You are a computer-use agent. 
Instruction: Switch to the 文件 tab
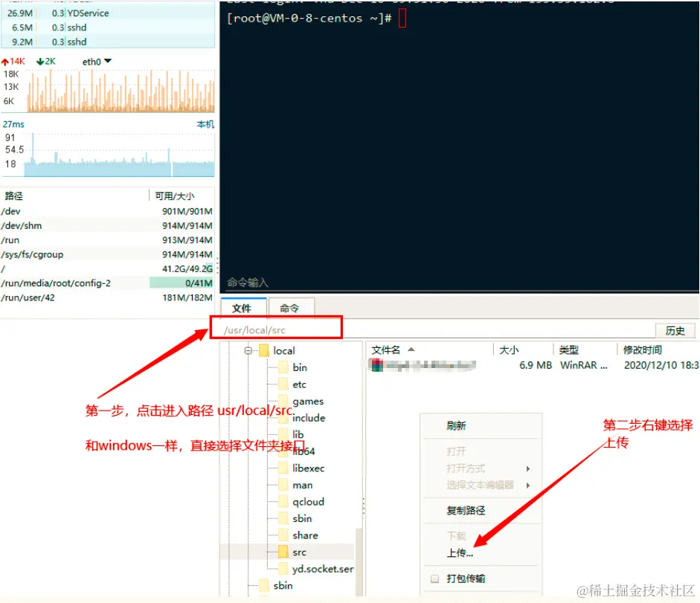coord(244,308)
